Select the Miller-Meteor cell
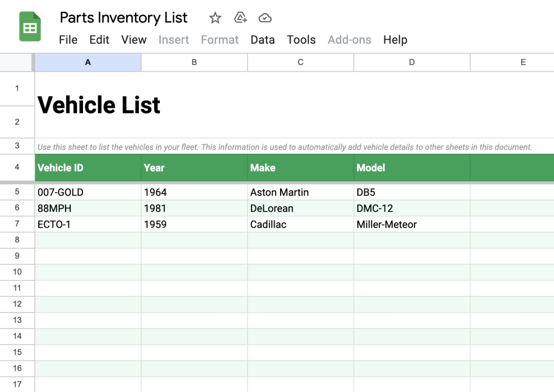Viewport: 554px width, 392px height. click(412, 224)
